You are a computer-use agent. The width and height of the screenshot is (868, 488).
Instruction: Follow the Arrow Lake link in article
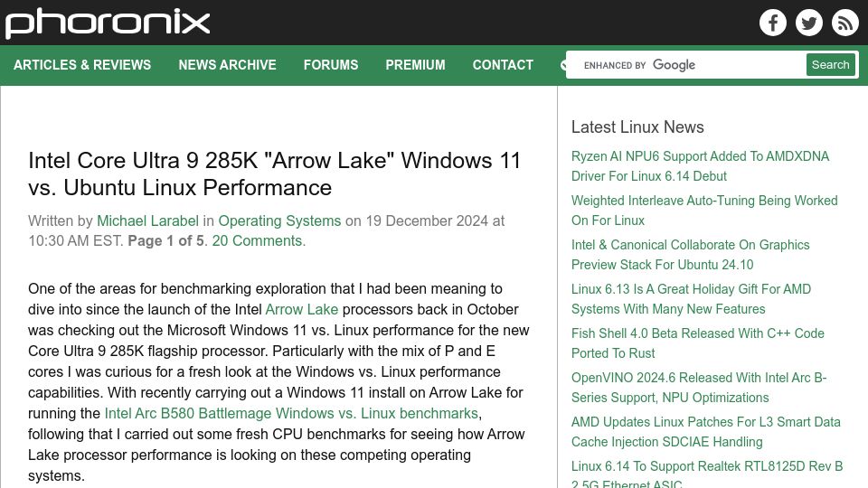302,309
